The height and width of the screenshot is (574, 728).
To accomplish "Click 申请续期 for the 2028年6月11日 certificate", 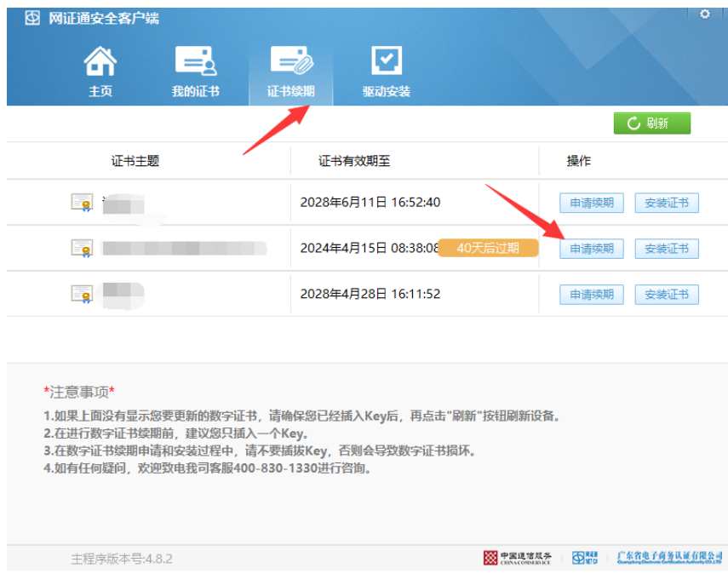I will coord(591,203).
